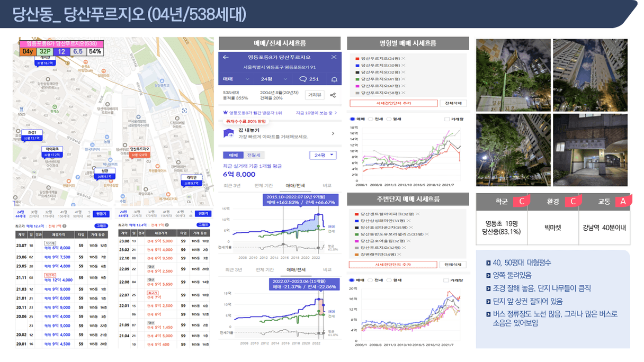Select 매매 radio in the 평형별 매매 시세흐름 chart
644x362 pixels.
(x=352, y=119)
